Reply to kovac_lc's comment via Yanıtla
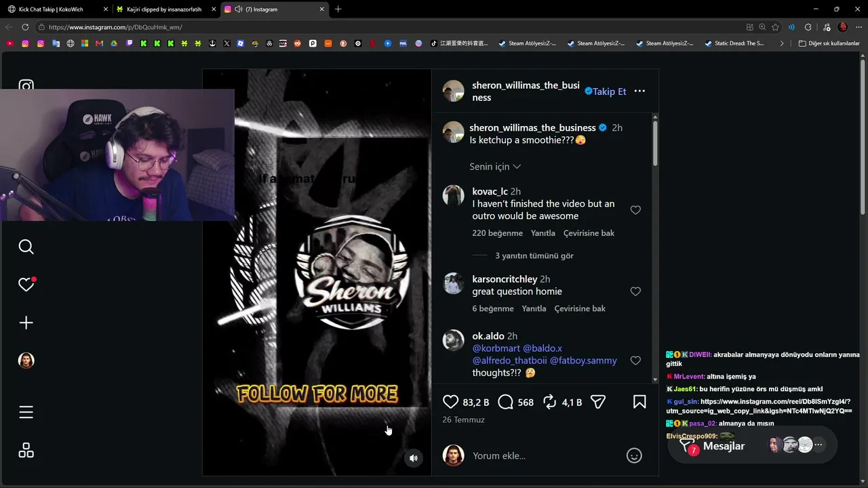 [x=542, y=233]
